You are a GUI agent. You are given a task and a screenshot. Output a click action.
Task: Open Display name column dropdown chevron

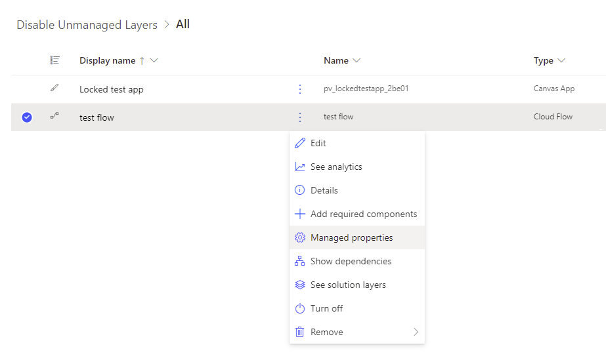point(154,60)
